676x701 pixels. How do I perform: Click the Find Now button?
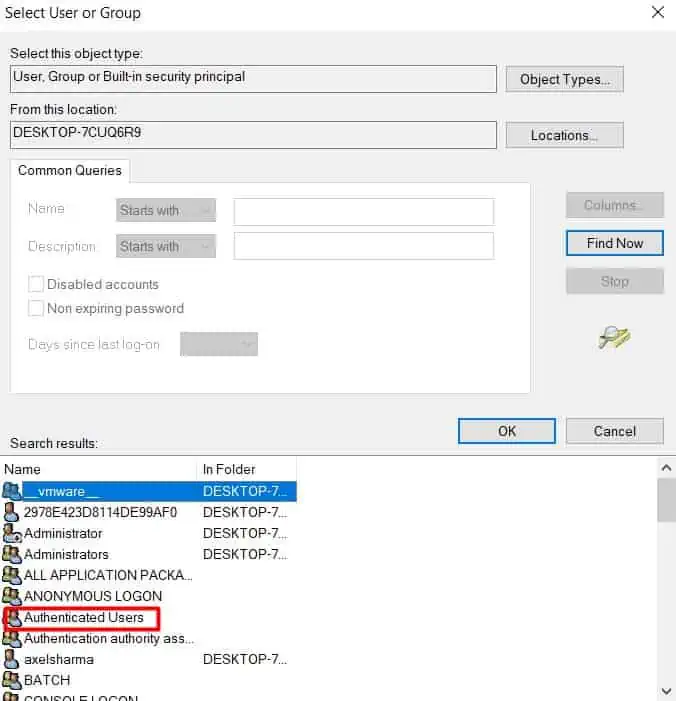615,243
